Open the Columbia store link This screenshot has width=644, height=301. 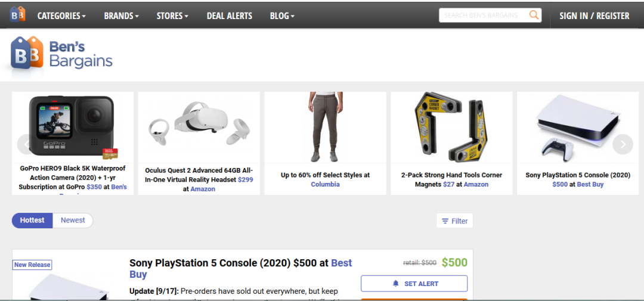pos(325,185)
